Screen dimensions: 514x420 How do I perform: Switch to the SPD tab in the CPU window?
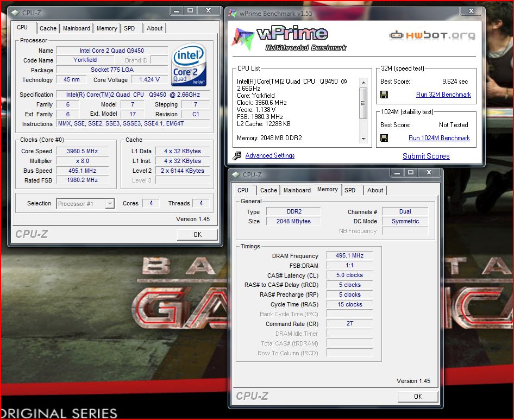point(129,28)
